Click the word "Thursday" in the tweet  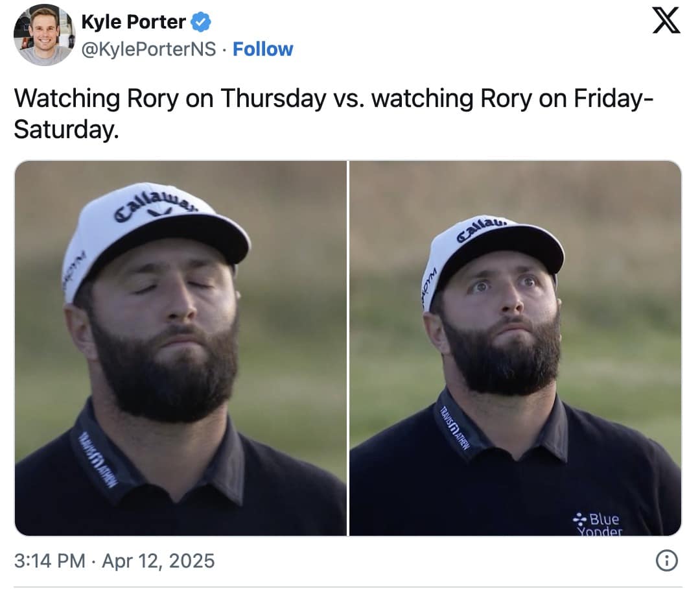pos(273,99)
